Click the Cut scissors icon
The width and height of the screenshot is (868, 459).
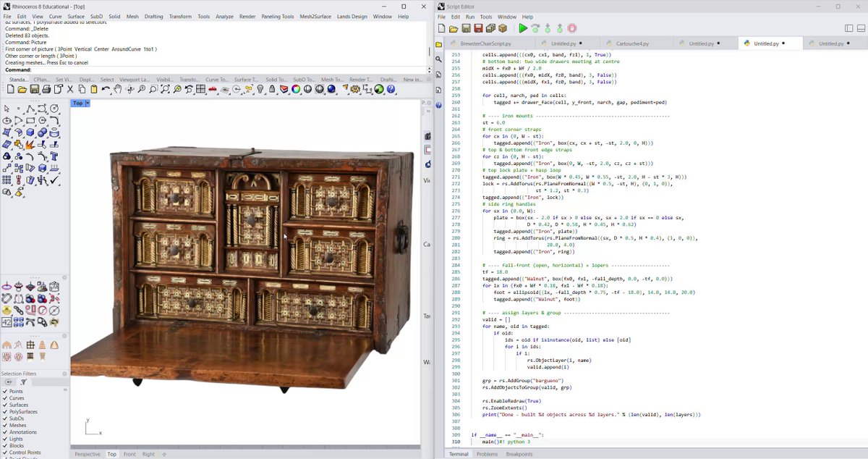[x=70, y=89]
